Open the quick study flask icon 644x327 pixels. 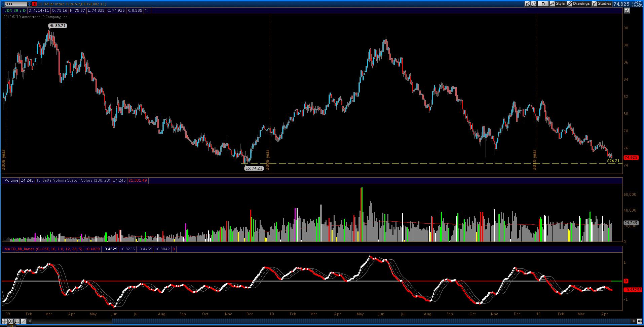(x=527, y=4)
